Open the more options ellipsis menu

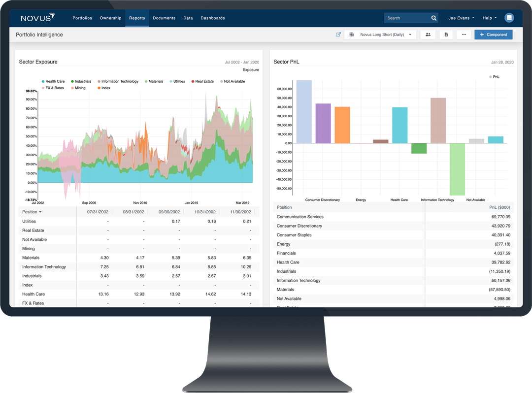tap(464, 34)
